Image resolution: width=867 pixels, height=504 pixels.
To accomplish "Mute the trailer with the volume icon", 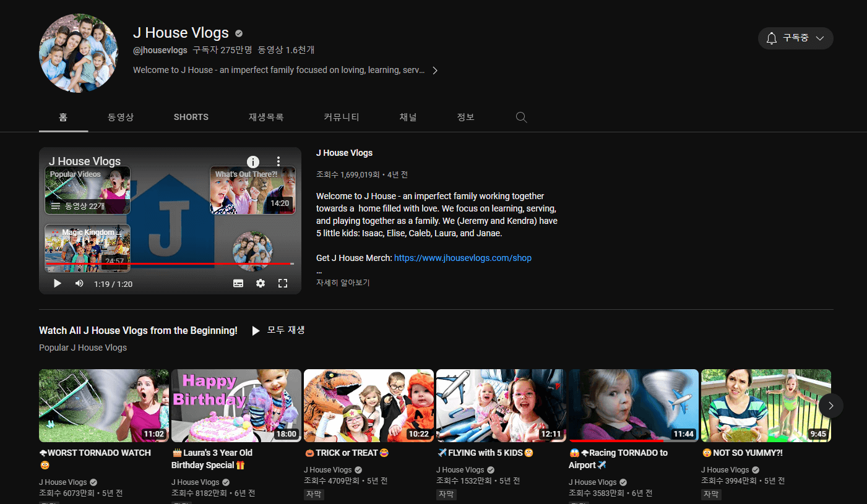I will pos(79,283).
